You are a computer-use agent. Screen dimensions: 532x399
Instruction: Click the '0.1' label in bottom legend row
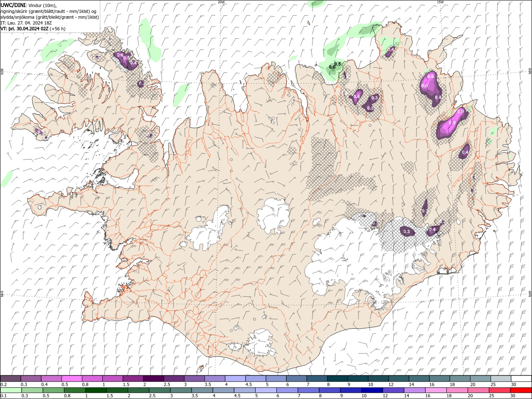[4, 396]
